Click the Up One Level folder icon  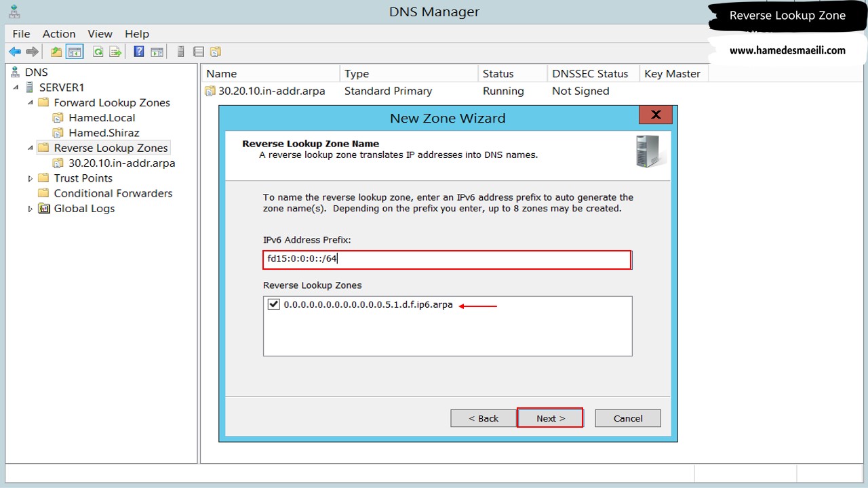(x=56, y=52)
